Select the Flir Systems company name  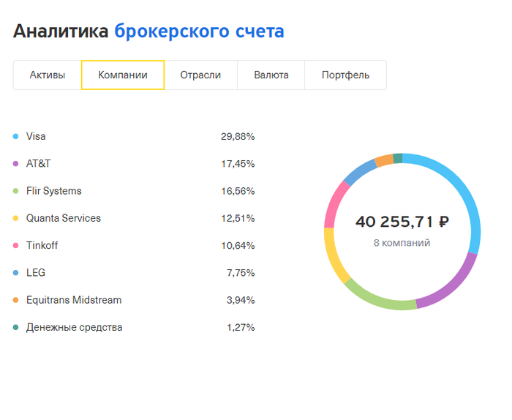click(x=54, y=191)
